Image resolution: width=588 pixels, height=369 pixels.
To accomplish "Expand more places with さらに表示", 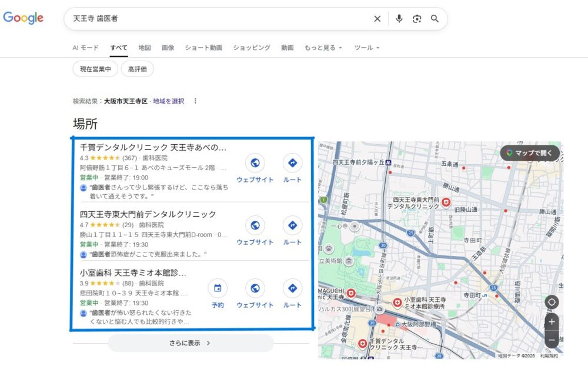I will point(191,343).
